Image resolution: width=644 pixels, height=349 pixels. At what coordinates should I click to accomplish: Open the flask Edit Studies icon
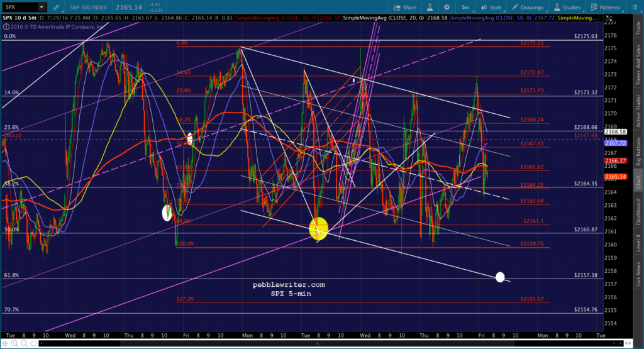[430, 8]
